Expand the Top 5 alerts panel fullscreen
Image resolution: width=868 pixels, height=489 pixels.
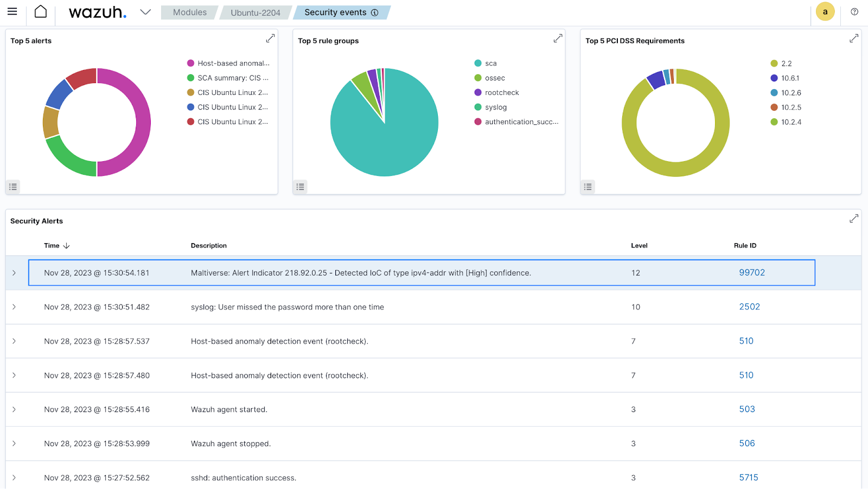pyautogui.click(x=270, y=38)
